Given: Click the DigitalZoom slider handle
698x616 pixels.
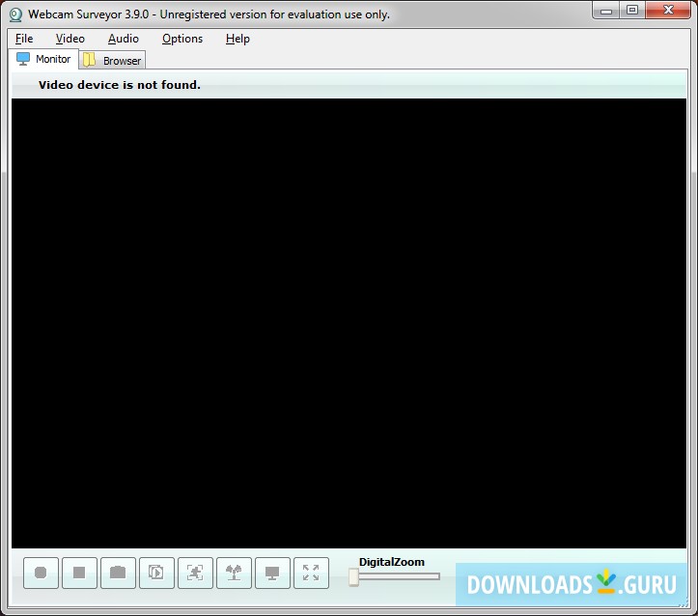Looking at the screenshot, I should [x=354, y=576].
